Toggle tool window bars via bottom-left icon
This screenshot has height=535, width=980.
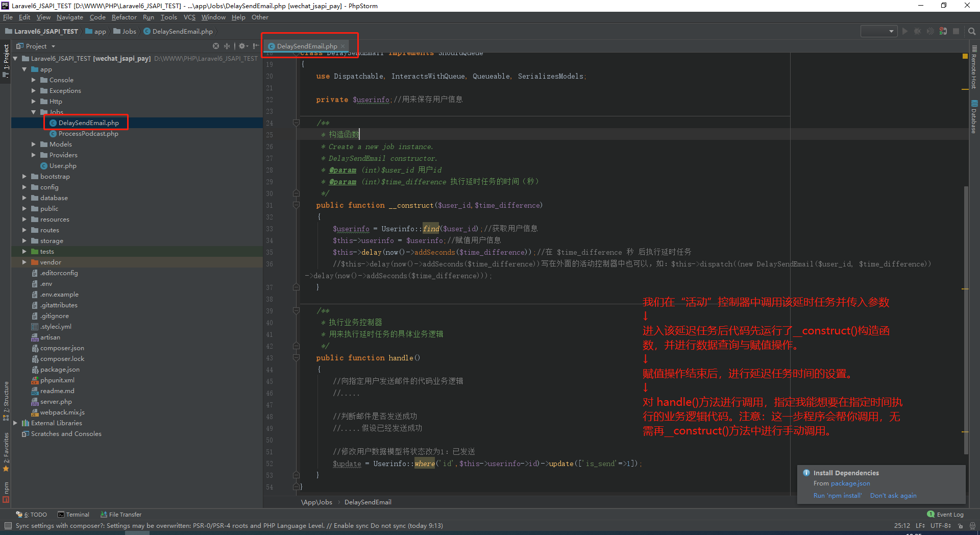tap(8, 526)
